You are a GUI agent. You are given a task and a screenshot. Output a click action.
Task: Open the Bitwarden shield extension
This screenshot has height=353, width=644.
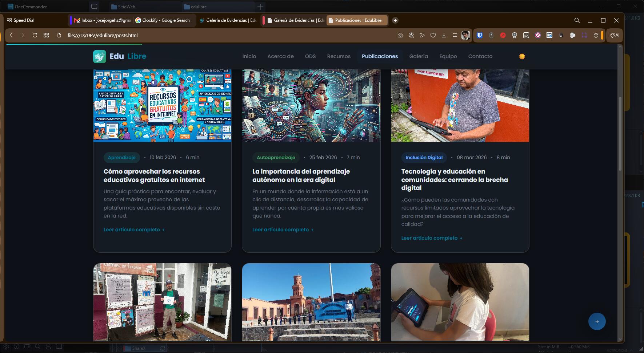[x=480, y=35]
